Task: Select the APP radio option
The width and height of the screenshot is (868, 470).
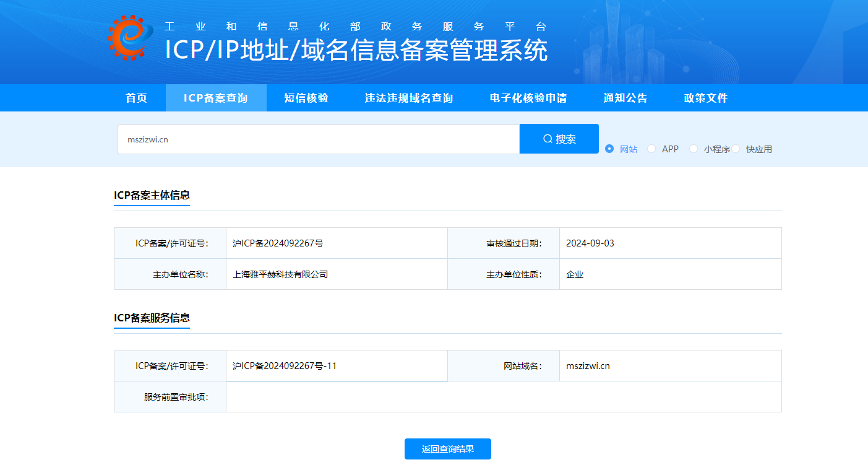Action: (651, 149)
